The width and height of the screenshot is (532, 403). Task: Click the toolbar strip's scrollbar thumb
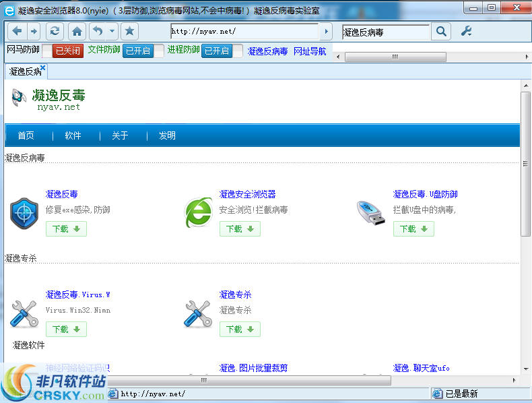point(395,57)
